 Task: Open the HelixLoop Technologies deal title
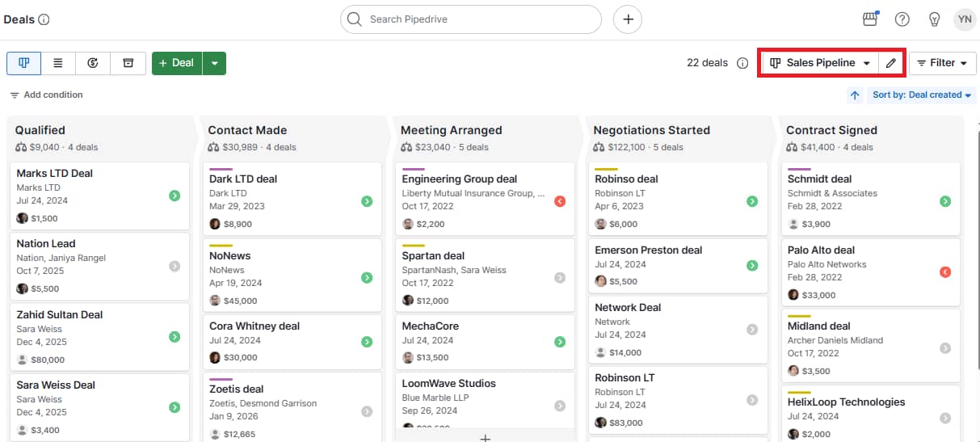click(846, 402)
